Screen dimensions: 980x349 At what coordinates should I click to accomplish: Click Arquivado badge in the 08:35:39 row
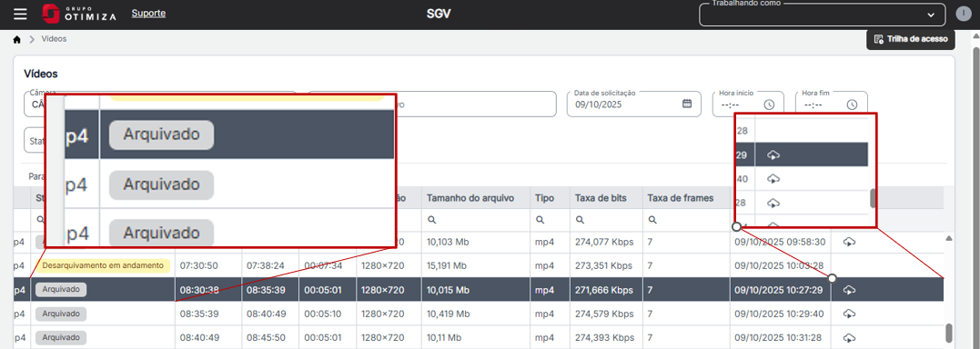click(x=61, y=314)
